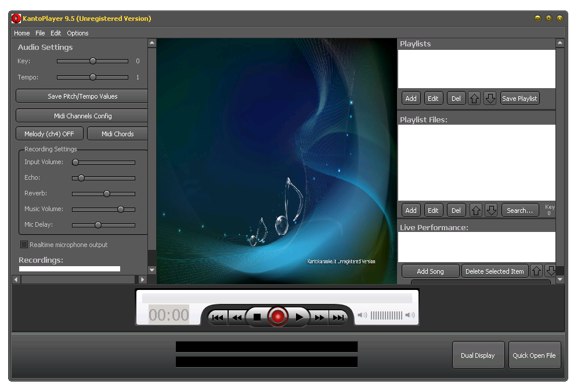The height and width of the screenshot is (392, 581).
Task: Adjust the Reverb slider
Action: pos(103,194)
